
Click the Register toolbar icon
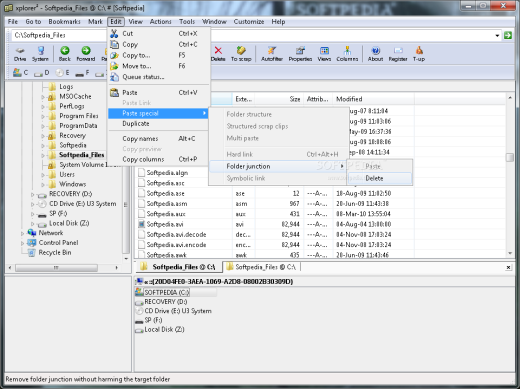[x=398, y=54]
